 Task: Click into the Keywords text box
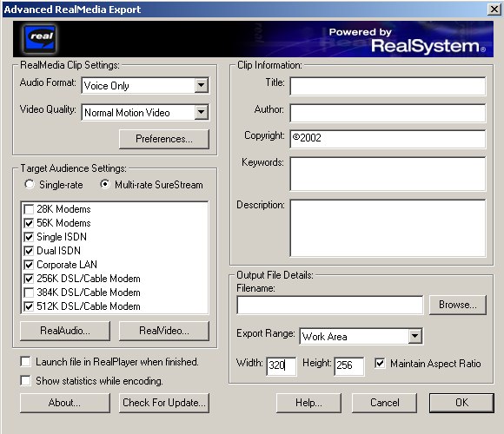click(388, 174)
